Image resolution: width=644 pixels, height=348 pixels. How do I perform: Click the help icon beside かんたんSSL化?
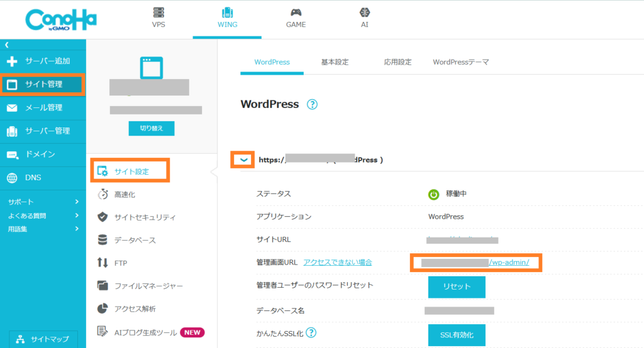pyautogui.click(x=311, y=332)
